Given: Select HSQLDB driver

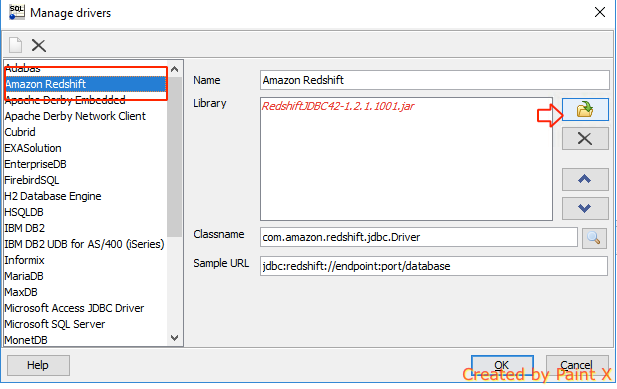Looking at the screenshot, I should pos(85,212).
